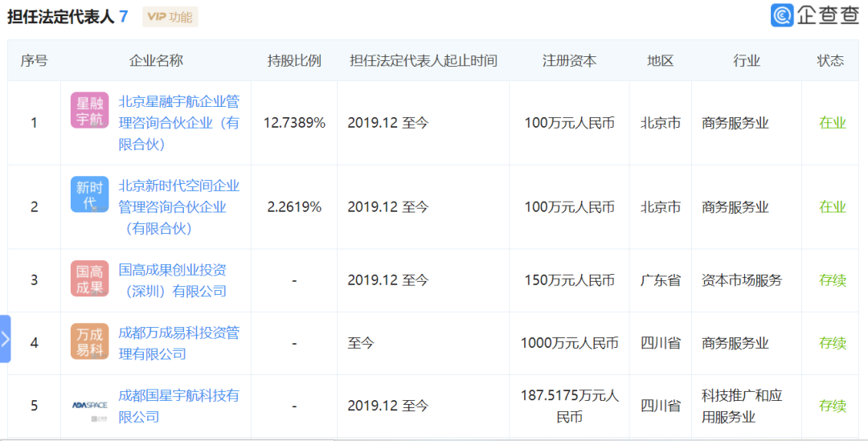Screen dimensions: 868x441
Task: Click 四川省 in the 成都万成易科 row
Action: point(661,343)
